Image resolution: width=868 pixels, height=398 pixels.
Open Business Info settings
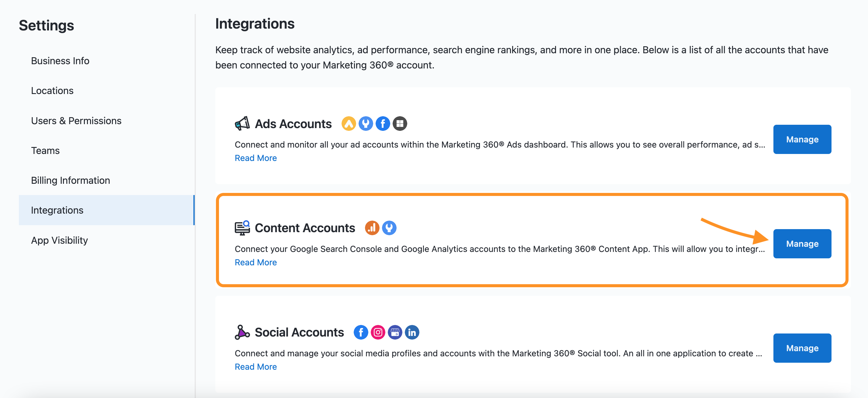coord(60,61)
